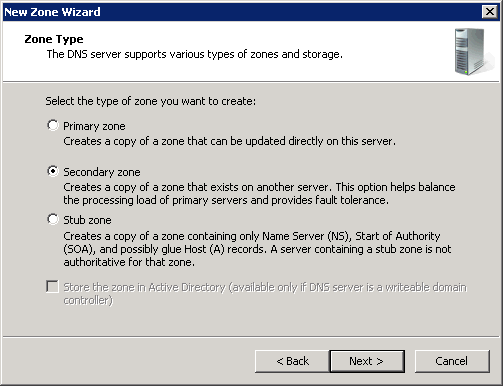Tick the Store zone in Active Directory checkbox
Viewport: 503px width, 386px height.
(52, 287)
